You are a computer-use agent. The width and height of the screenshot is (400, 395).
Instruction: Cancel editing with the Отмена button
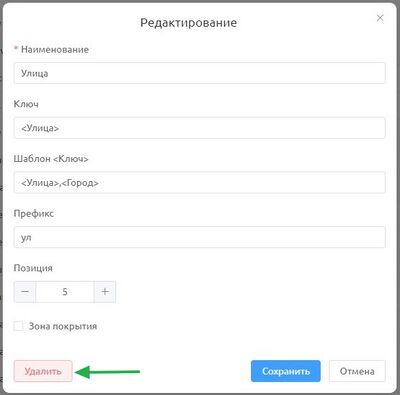[x=357, y=371]
